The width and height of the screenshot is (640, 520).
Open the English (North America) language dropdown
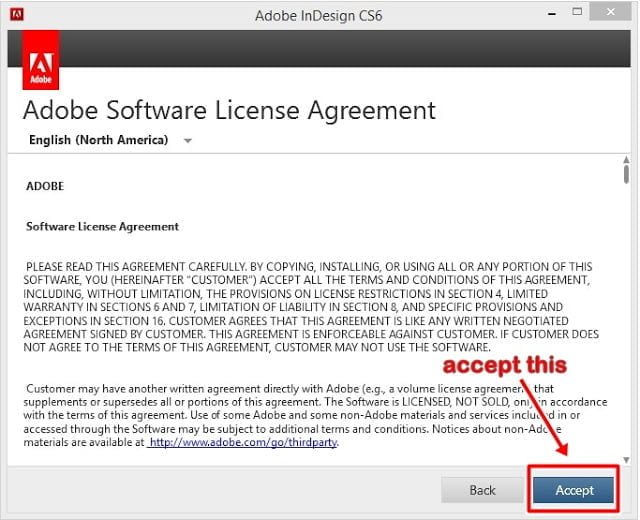point(110,140)
